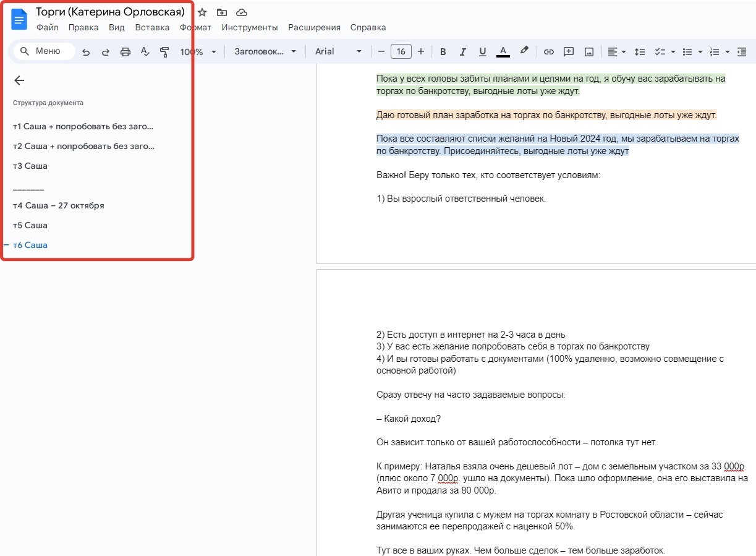This screenshot has height=556, width=756.
Task: Open the Файл menu
Action: 47,27
